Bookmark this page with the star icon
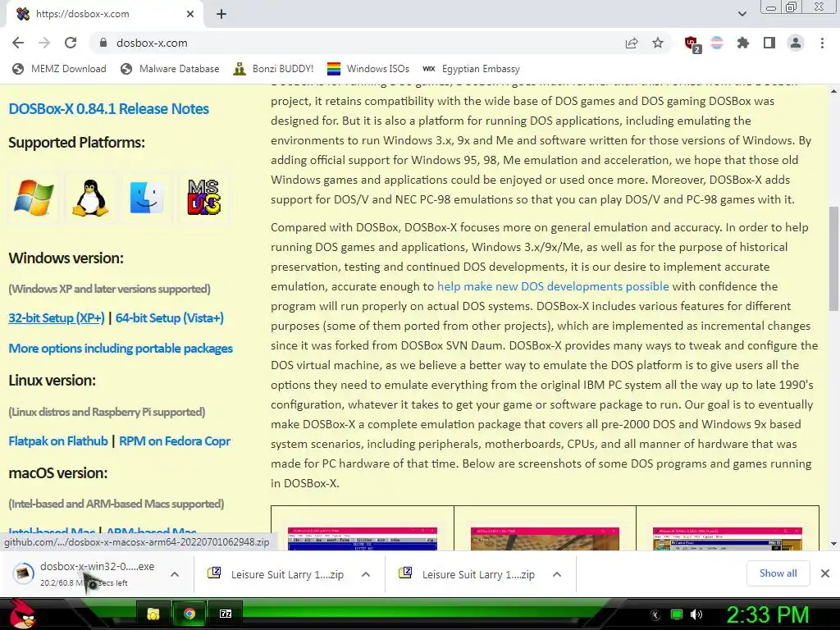This screenshot has width=840, height=630. [658, 43]
